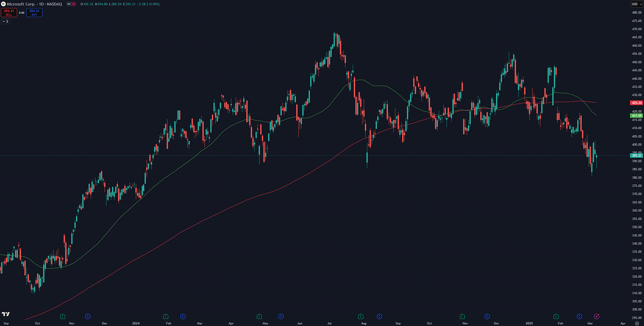Click the April 2024 earnings E marker

pyautogui.click(x=259, y=316)
